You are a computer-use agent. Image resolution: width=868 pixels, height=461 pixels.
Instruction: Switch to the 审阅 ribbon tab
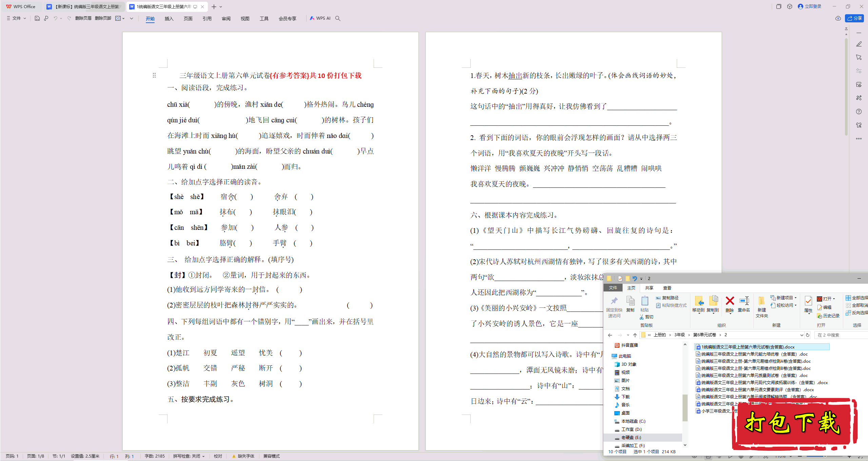[226, 19]
